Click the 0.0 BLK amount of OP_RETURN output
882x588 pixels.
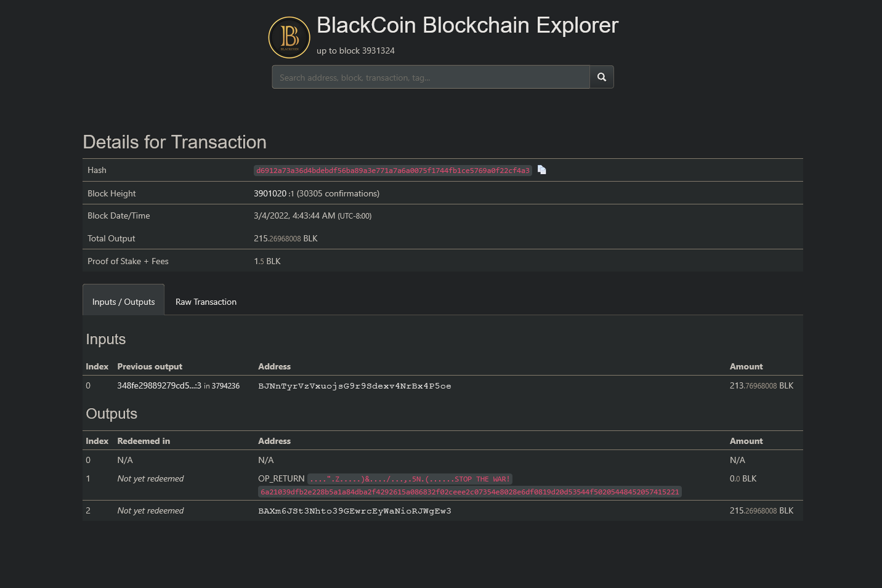743,479
